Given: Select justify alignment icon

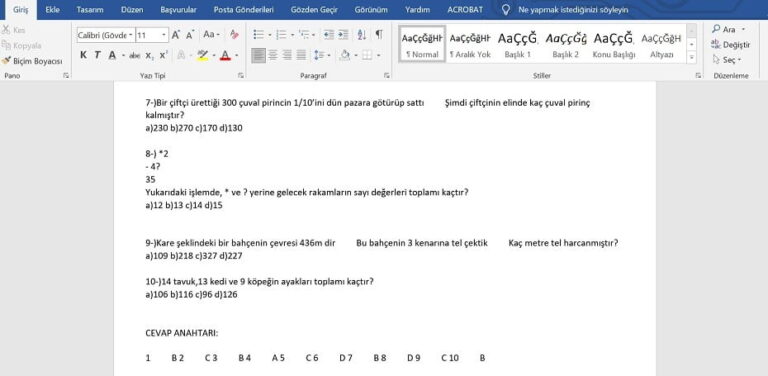Looking at the screenshot, I should (301, 55).
